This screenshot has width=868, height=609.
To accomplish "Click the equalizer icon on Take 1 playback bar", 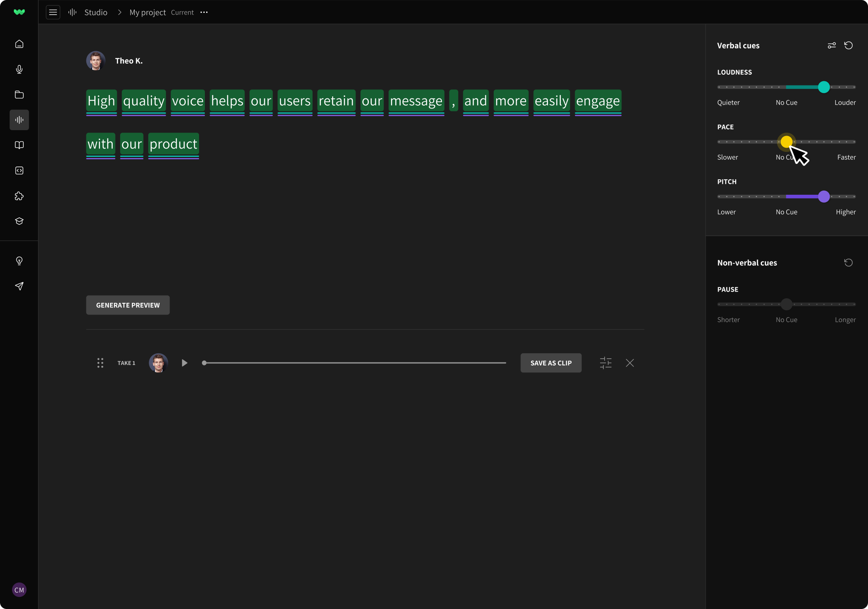I will tap(606, 362).
